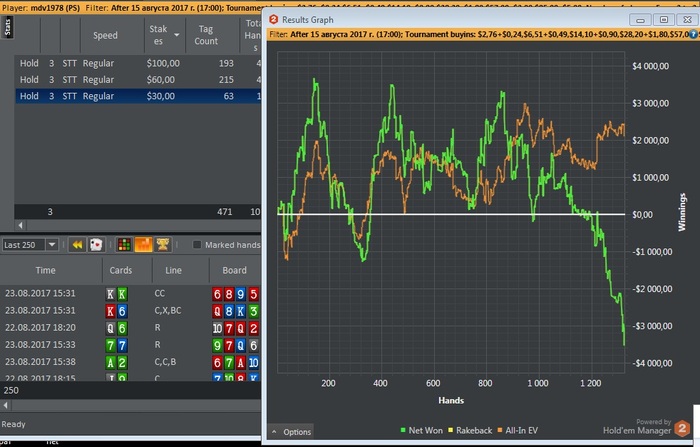This screenshot has height=447, width=700.
Task: Select the $60,00 Regular STT row
Action: coord(138,79)
